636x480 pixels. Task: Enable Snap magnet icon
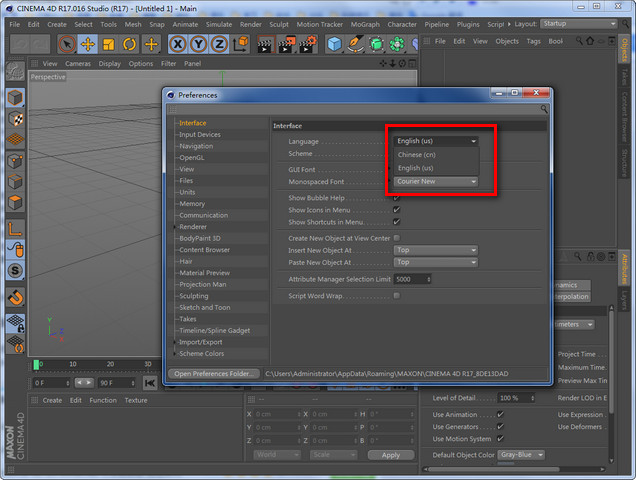click(x=15, y=298)
